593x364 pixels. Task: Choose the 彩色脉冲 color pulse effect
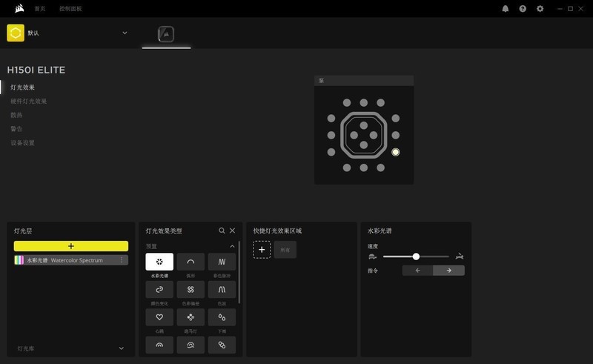[222, 262]
